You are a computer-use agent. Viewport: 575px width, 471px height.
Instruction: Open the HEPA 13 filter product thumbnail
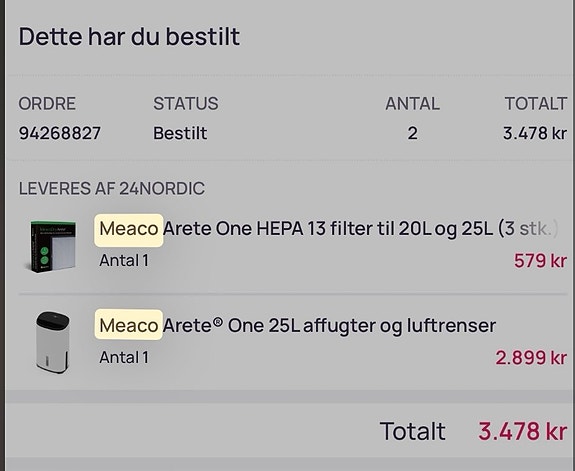pos(52,247)
